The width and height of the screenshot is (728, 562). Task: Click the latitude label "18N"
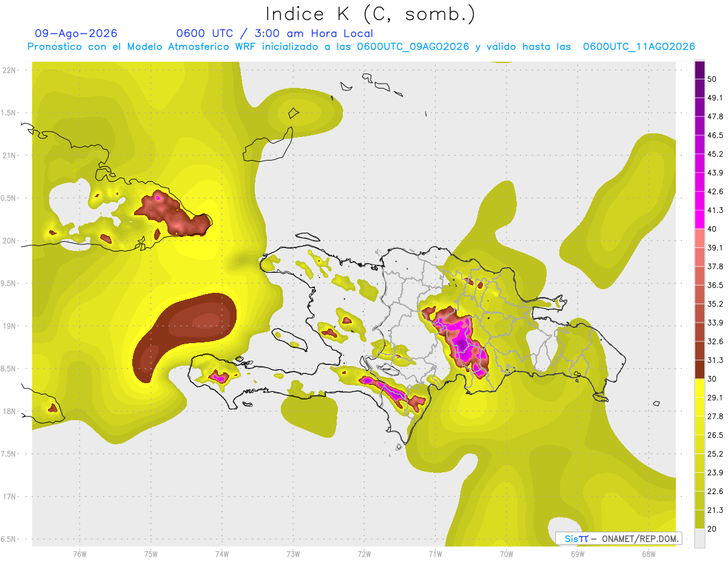(x=9, y=411)
